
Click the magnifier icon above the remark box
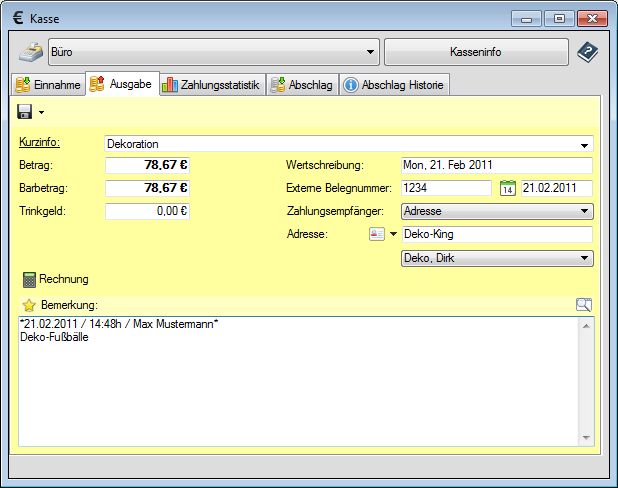584,305
